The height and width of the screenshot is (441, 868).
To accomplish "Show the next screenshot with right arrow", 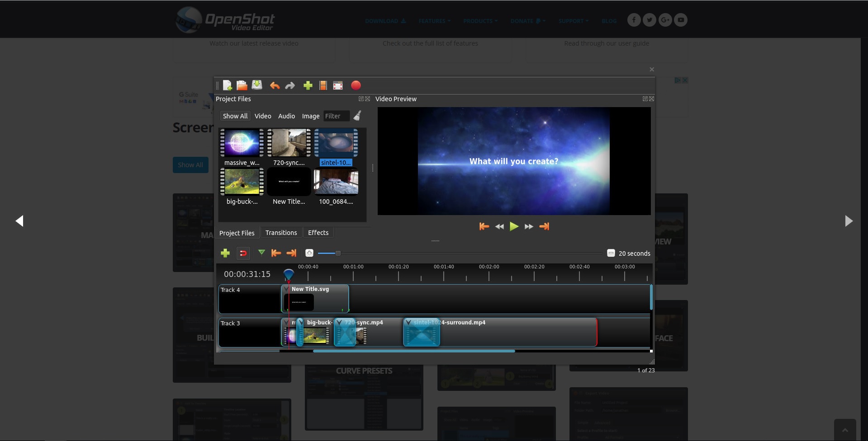I will [849, 220].
